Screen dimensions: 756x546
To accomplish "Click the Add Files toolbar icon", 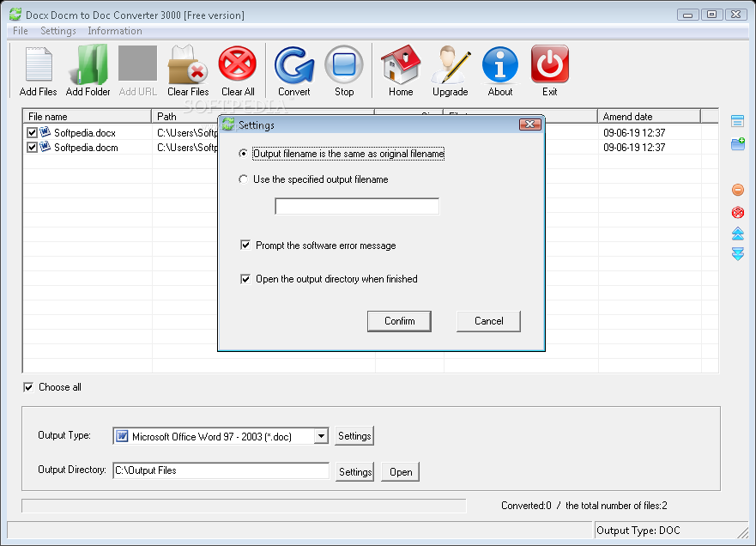I will 38,64.
